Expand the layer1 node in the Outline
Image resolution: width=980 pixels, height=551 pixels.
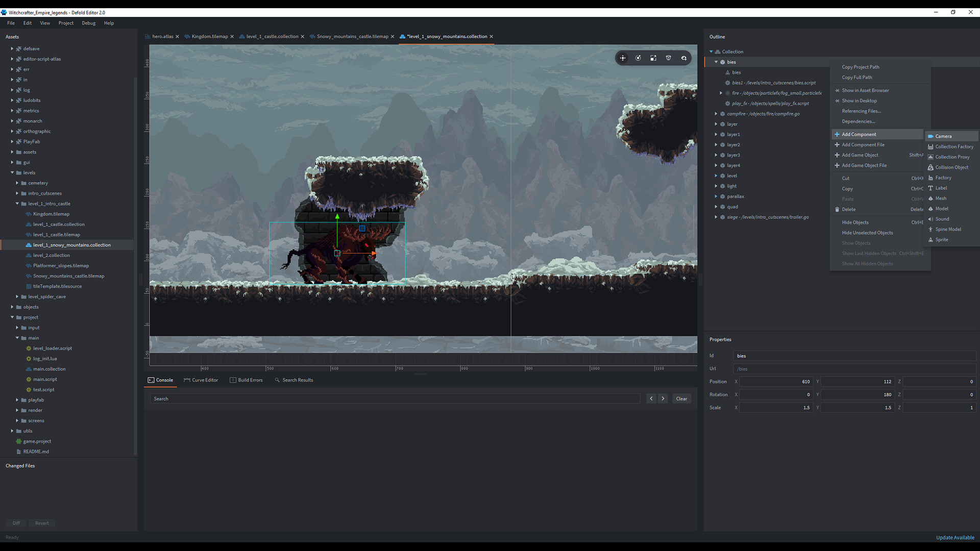716,134
